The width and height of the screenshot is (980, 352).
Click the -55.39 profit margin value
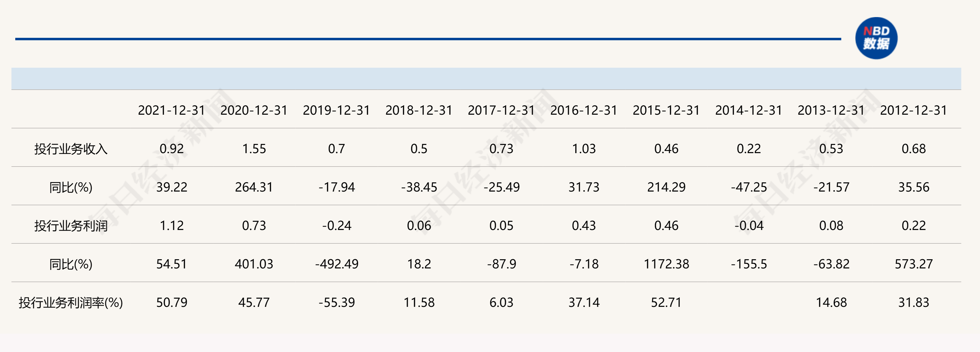click(337, 303)
